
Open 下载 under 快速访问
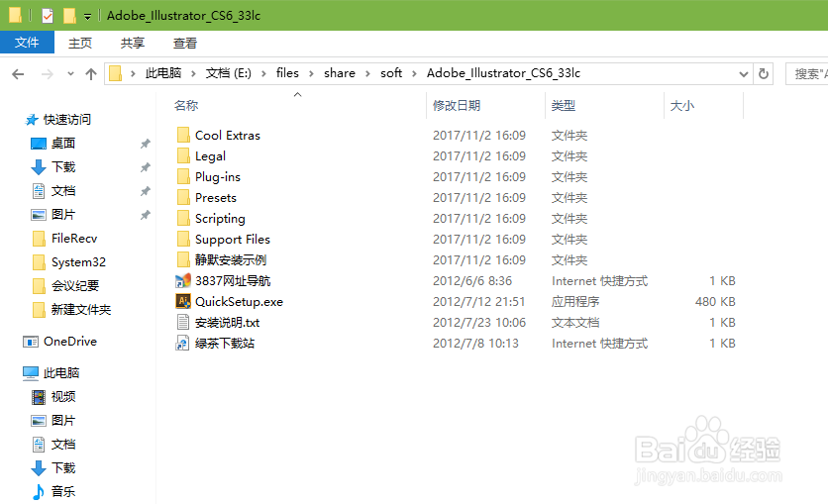point(63,166)
